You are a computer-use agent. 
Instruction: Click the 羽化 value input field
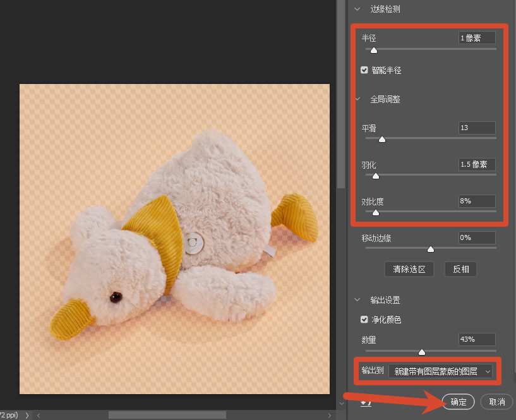[477, 164]
